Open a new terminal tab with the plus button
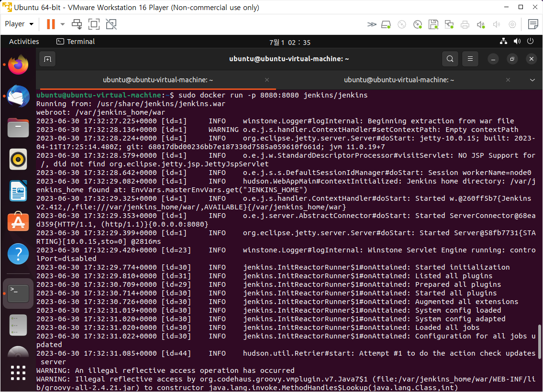Screen dimensions: 543x392 [47, 59]
